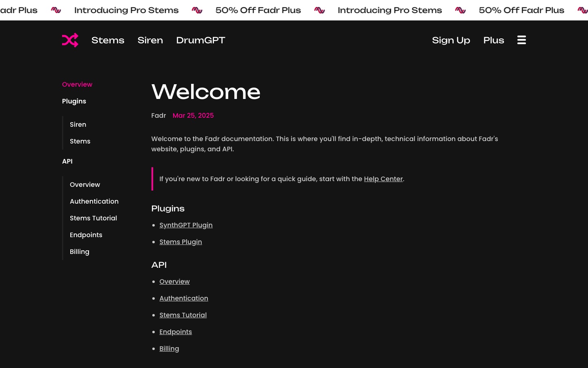Click the pink Fadr shuffle logo
The image size is (588, 368).
70,40
